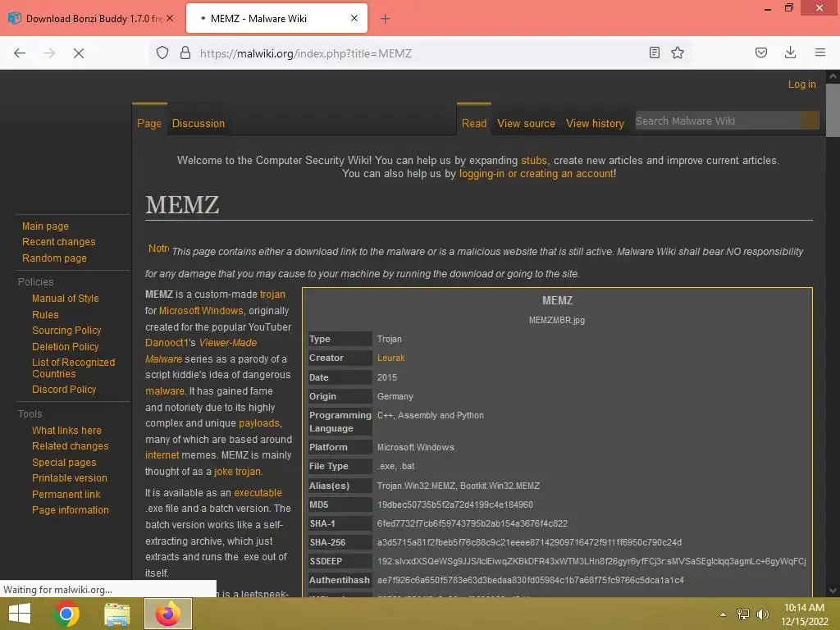Click Related changes tool

click(71, 445)
